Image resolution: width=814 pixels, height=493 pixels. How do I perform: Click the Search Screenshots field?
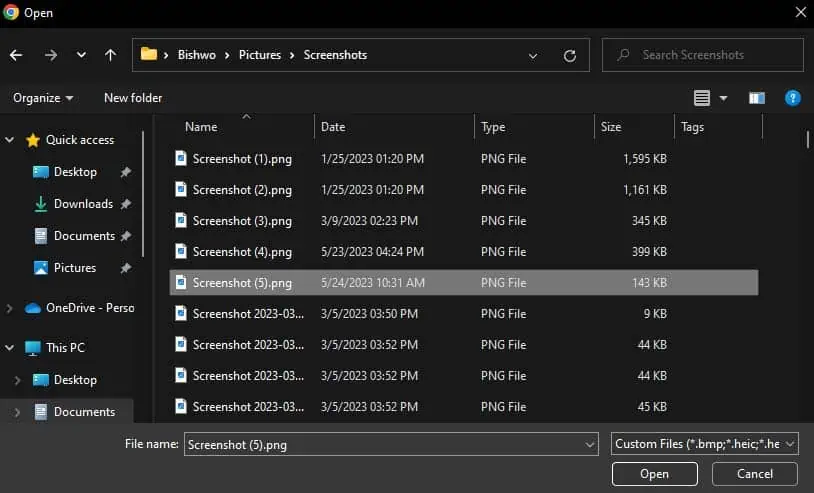[703, 55]
